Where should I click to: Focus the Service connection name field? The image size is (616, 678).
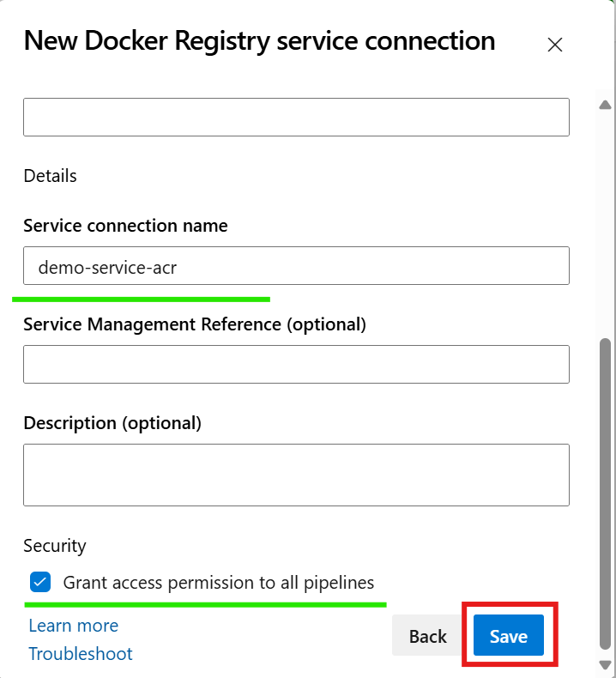[x=296, y=265]
